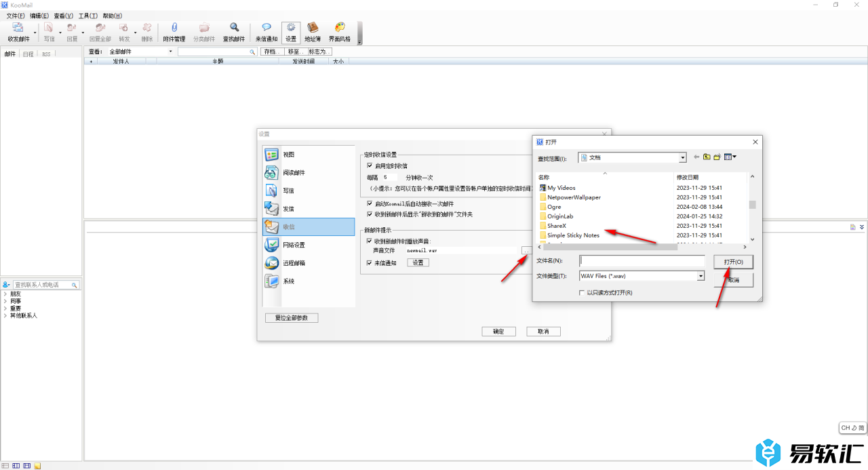Open the 工具(T) menu
The image size is (868, 470).
tap(87, 16)
